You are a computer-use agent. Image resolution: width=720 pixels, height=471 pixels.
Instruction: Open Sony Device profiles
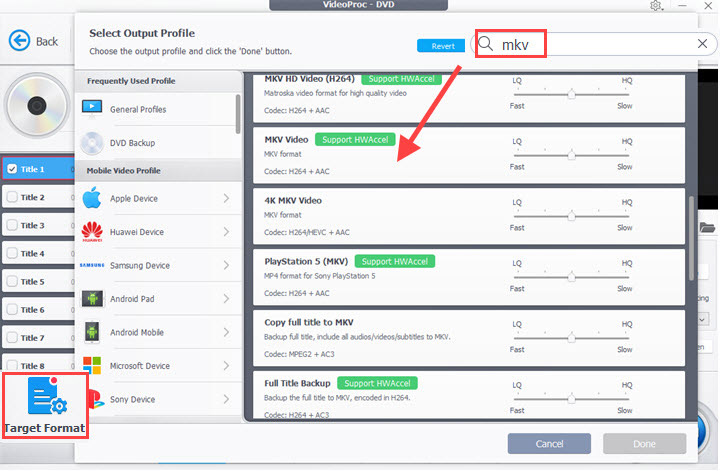point(156,399)
